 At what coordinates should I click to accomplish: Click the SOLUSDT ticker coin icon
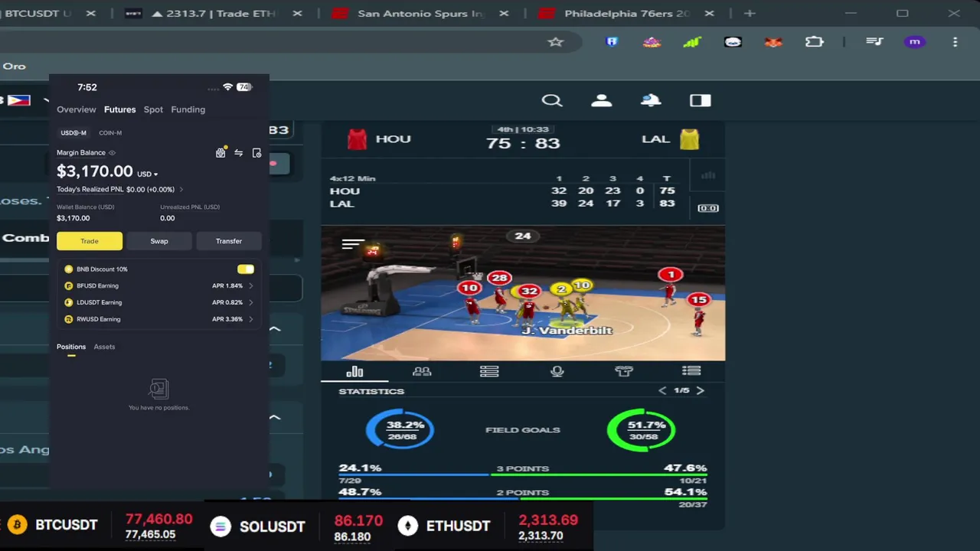click(220, 527)
